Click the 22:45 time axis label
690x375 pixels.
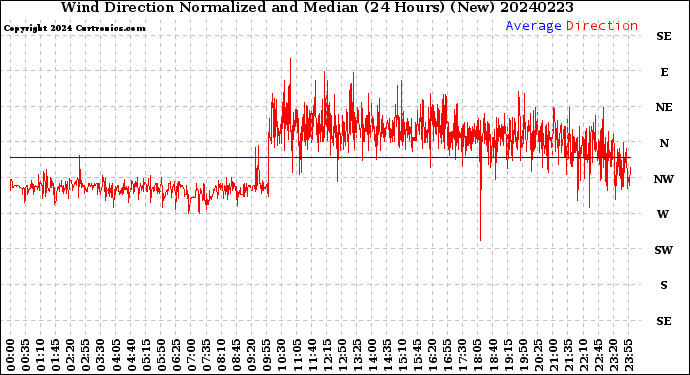pos(598,355)
